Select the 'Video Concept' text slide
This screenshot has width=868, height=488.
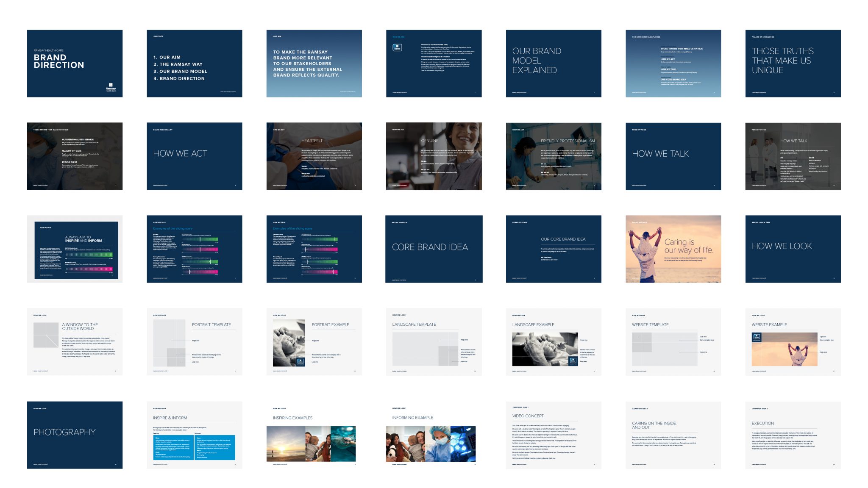pos(554,435)
